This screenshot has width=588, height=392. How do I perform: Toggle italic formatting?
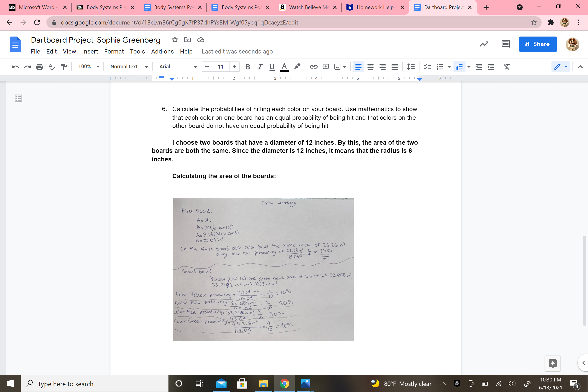260,67
